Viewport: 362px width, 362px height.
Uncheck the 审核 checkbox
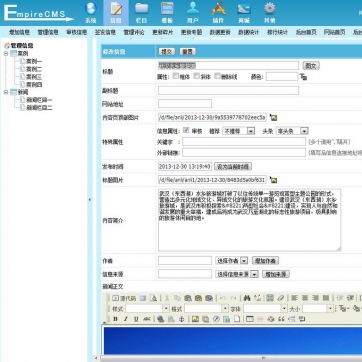(186, 130)
